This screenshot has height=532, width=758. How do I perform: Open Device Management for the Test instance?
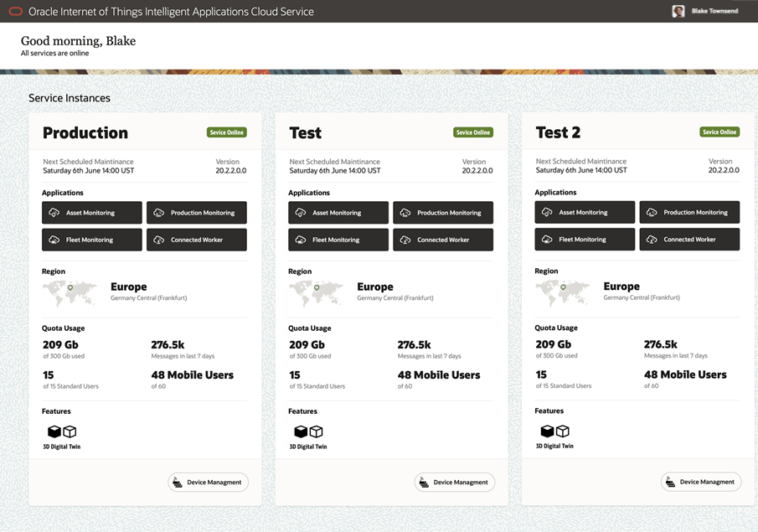(x=454, y=483)
